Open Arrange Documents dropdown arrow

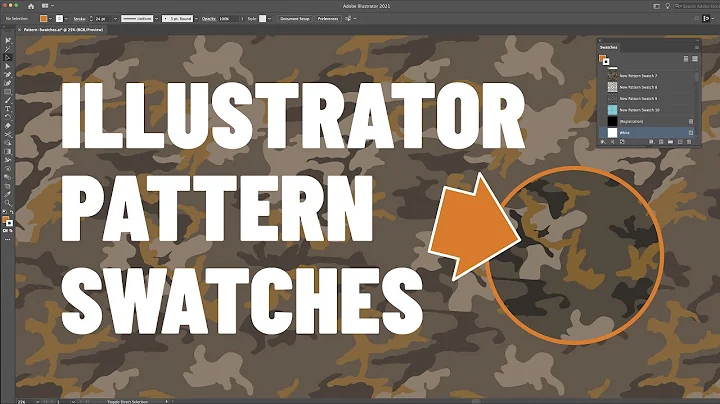click(52, 6)
